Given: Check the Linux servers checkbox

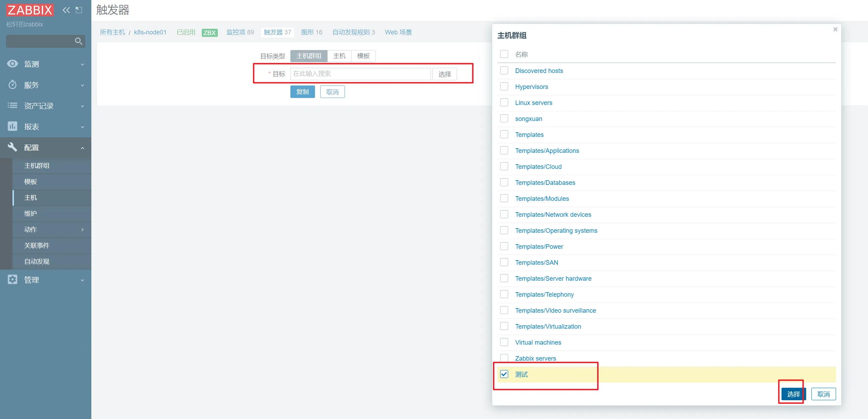Looking at the screenshot, I should pos(504,102).
